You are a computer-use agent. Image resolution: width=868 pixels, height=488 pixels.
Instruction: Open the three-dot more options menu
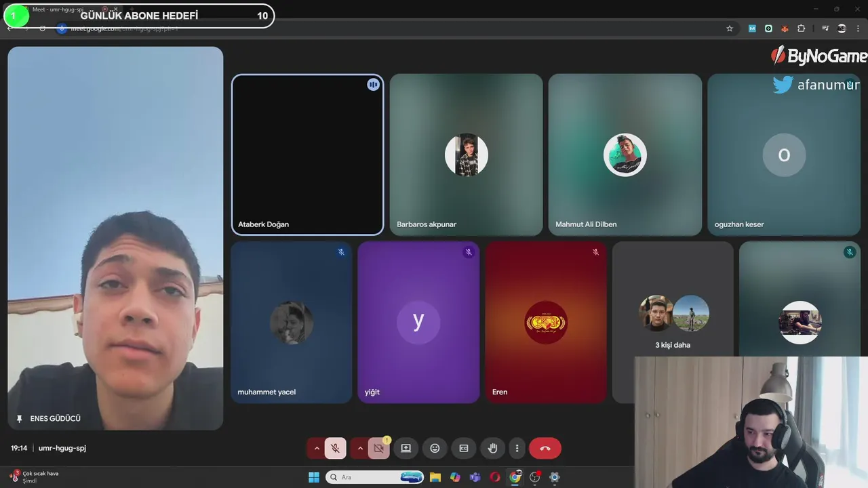[x=517, y=448]
